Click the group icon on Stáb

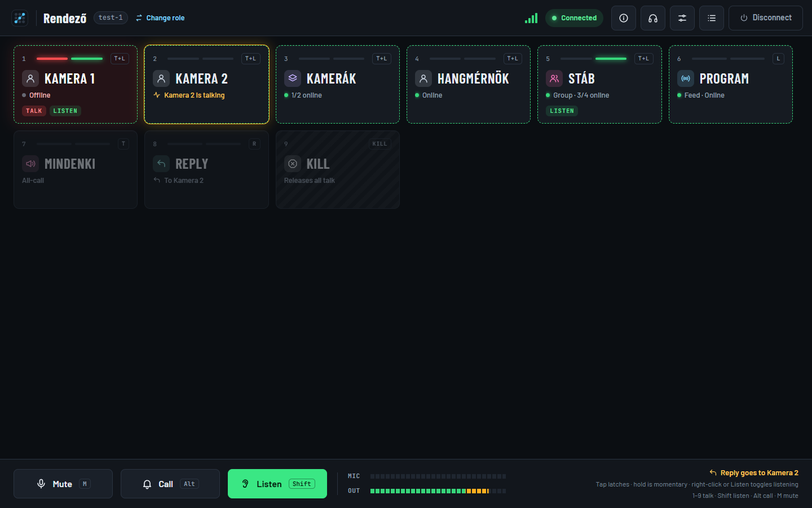pos(554,78)
